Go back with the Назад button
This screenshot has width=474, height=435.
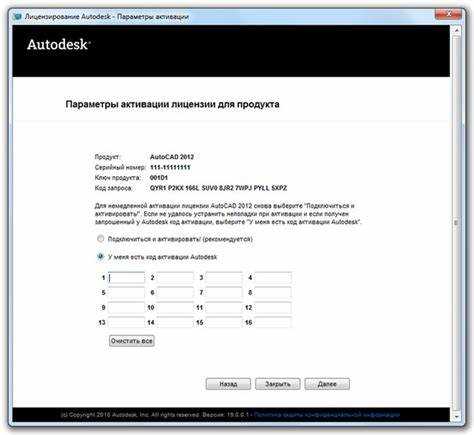[228, 384]
